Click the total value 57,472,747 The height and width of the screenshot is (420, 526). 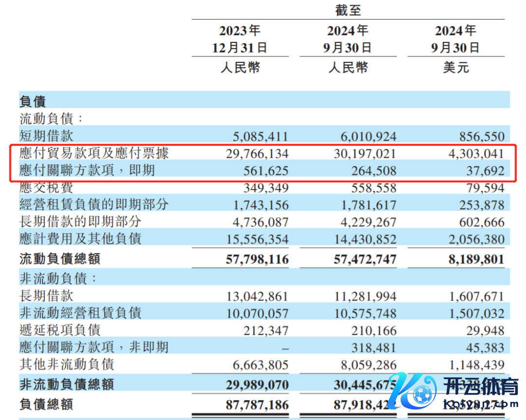[365, 259]
